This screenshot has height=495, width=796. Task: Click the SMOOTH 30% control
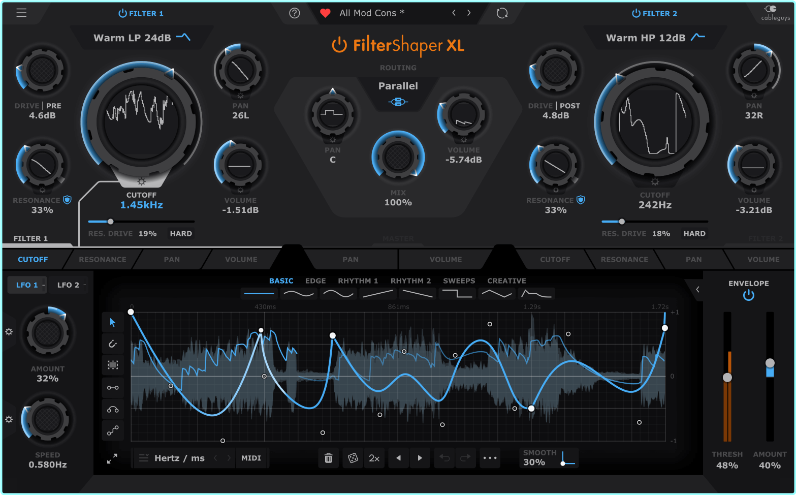(550, 457)
